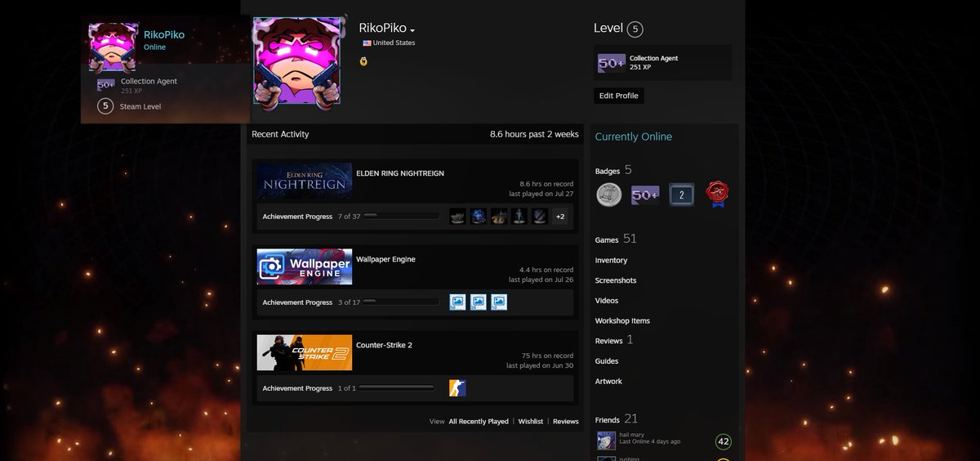Click friend hail mary's avatar
This screenshot has height=461, width=980.
pos(606,441)
